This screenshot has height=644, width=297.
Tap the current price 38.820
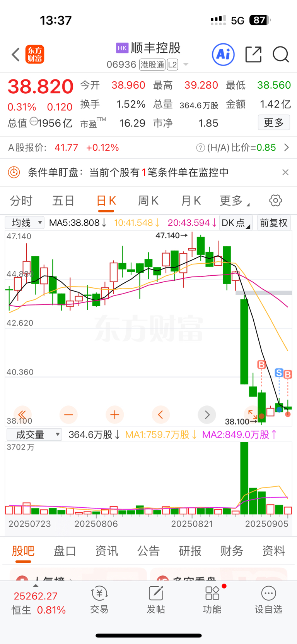(x=41, y=86)
